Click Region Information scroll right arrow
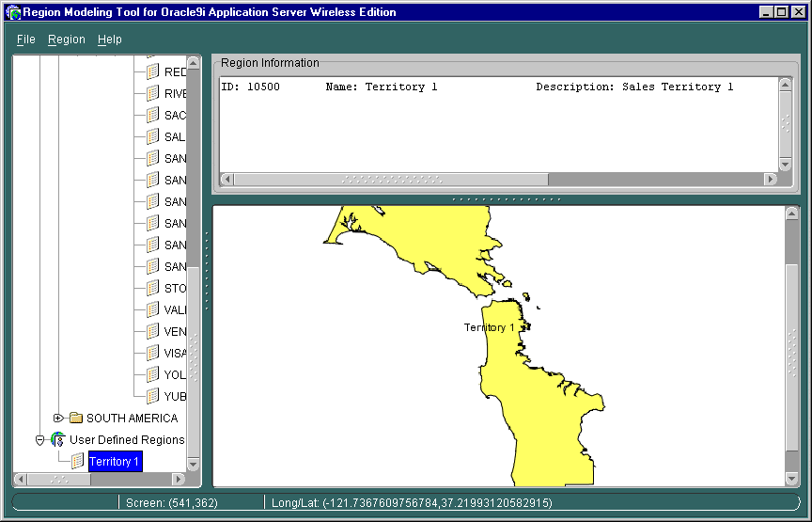The image size is (812, 522). 771,180
